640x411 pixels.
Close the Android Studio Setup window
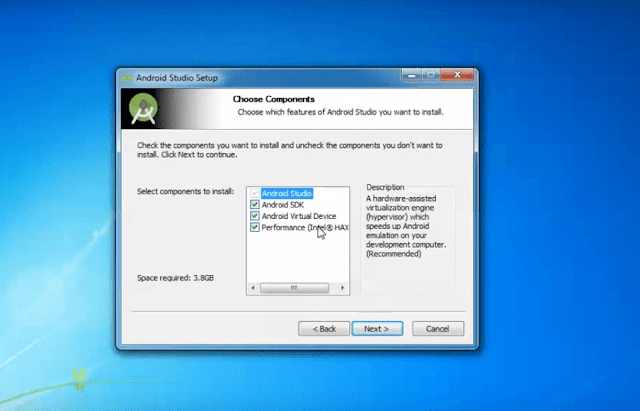[457, 75]
